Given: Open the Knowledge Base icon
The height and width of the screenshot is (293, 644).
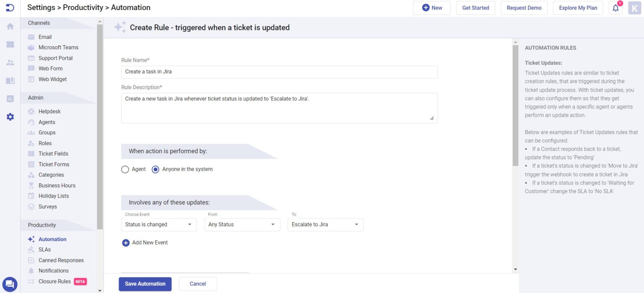Looking at the screenshot, I should [10, 80].
